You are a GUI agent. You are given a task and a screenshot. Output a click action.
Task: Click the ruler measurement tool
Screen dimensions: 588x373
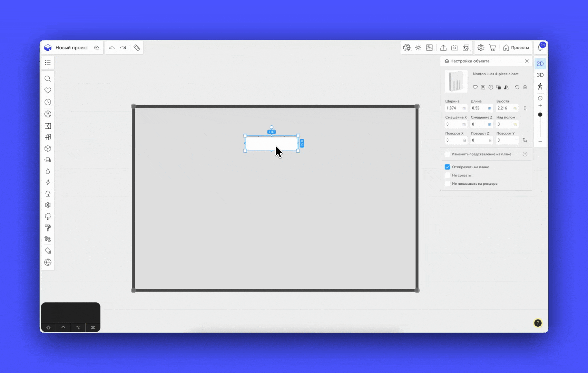(x=137, y=48)
